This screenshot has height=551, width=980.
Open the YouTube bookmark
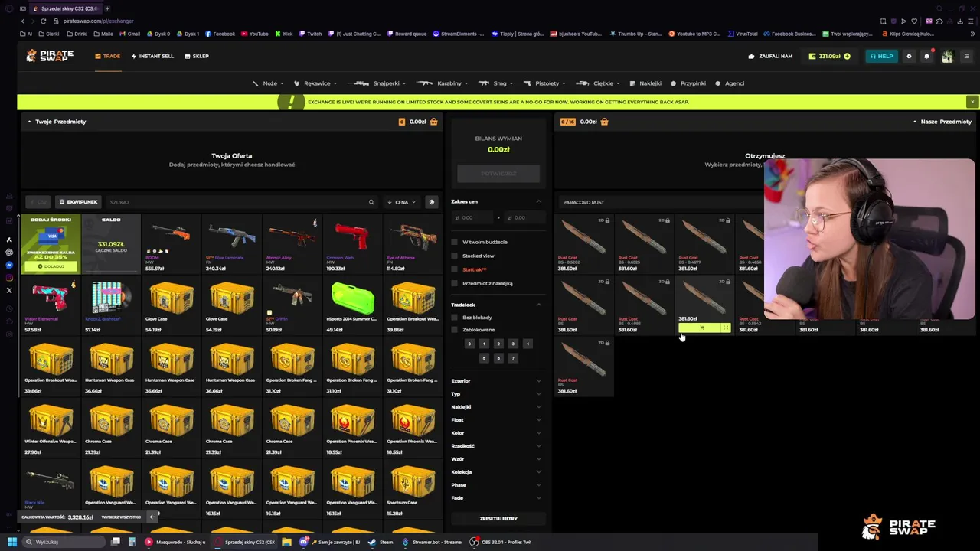point(254,34)
